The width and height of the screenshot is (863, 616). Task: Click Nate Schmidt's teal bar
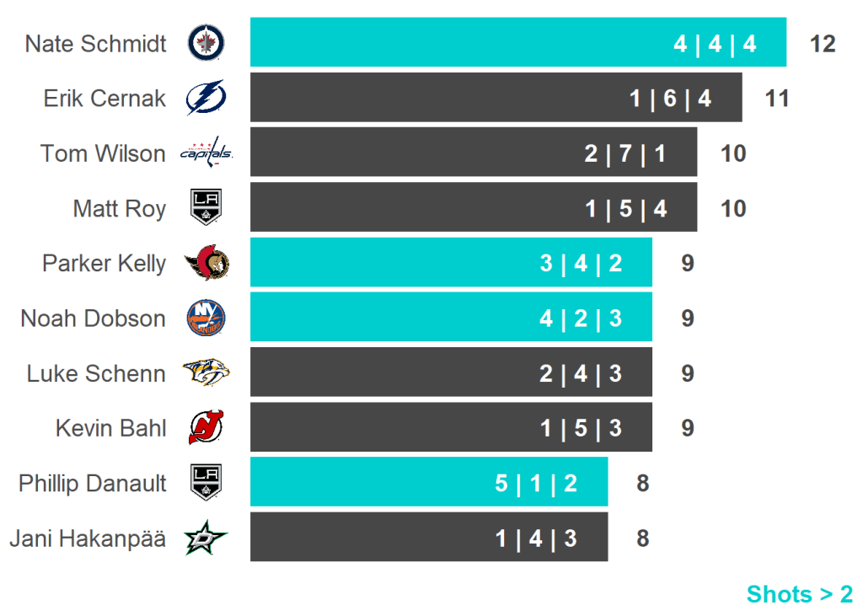click(517, 43)
